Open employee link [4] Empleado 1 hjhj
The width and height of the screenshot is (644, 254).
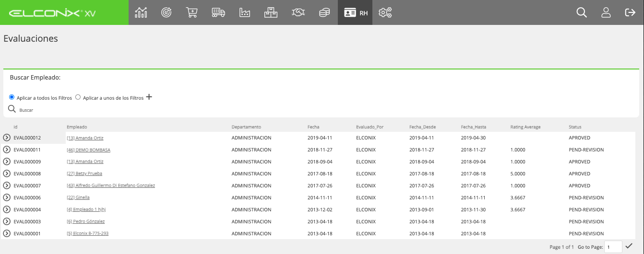[86, 210]
